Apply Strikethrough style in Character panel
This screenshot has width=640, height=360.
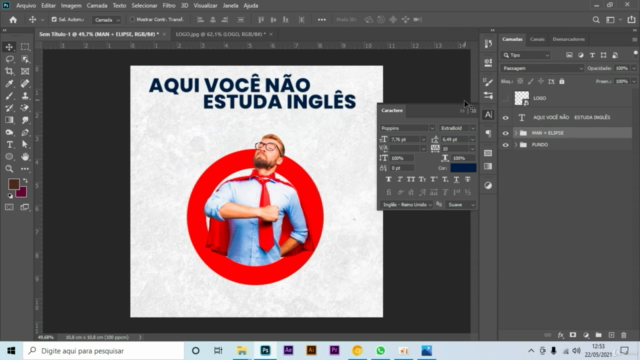[468, 180]
